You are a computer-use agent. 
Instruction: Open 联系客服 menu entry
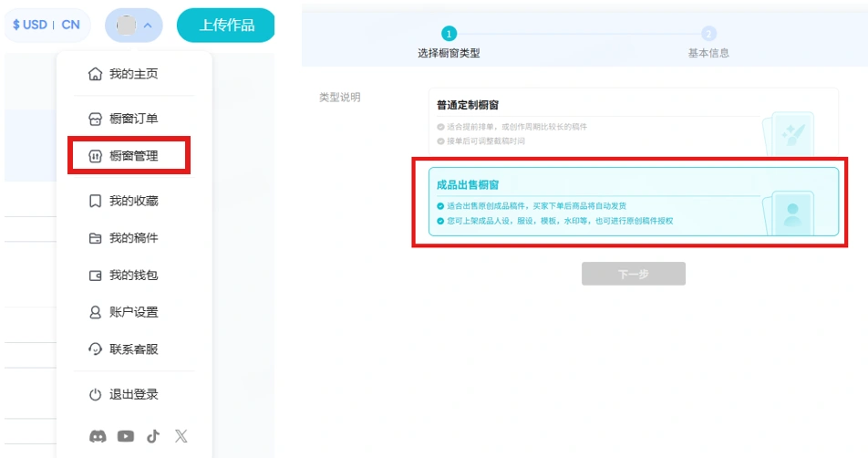tap(134, 349)
